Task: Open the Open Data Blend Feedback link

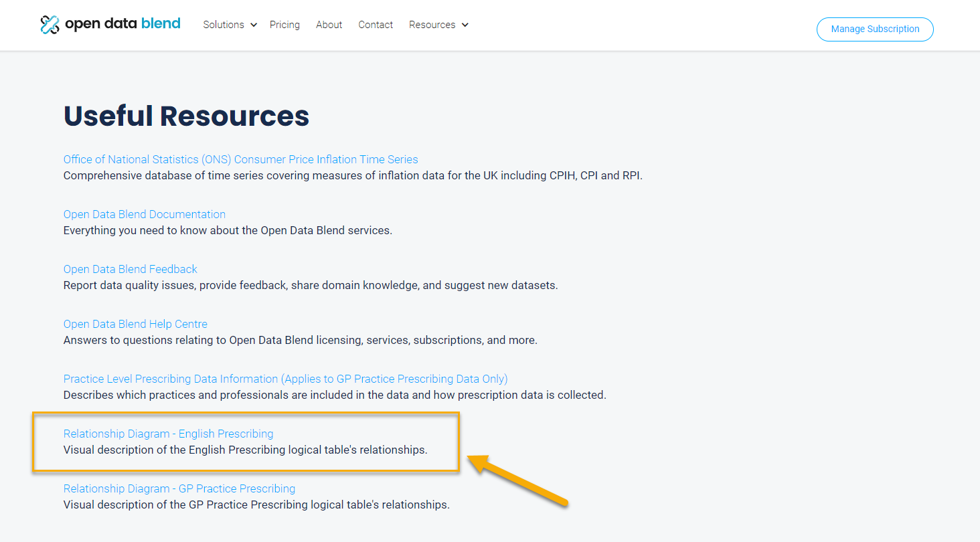Action: pyautogui.click(x=131, y=269)
